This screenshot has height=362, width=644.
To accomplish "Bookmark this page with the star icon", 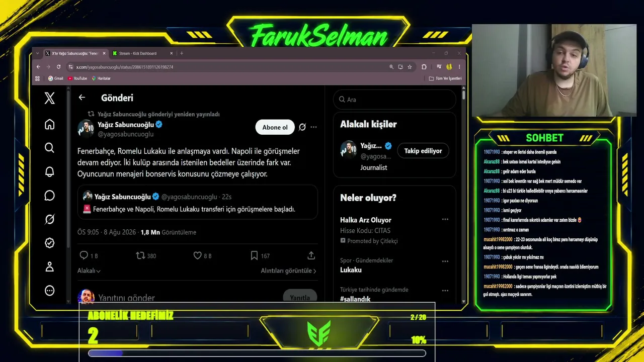I will 410,67.
